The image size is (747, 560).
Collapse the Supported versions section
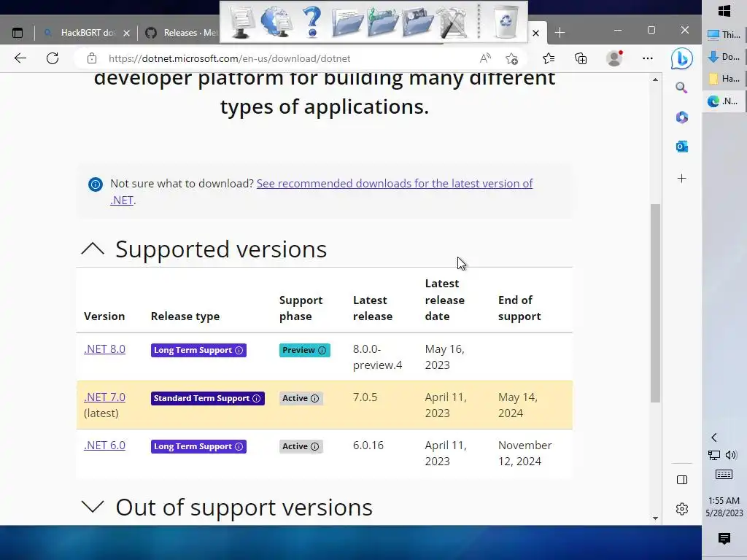[93, 249]
